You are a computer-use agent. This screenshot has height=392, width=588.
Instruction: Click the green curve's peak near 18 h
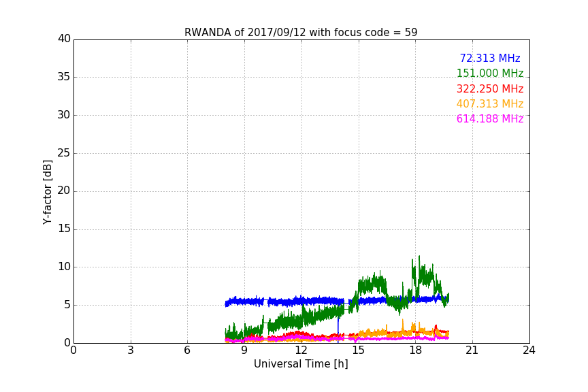(419, 257)
